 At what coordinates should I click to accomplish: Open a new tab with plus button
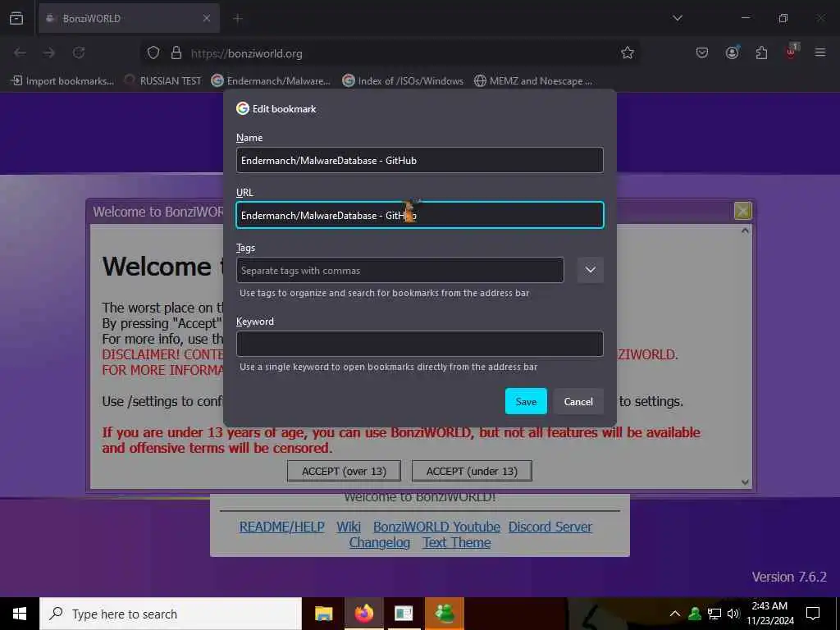pyautogui.click(x=238, y=19)
